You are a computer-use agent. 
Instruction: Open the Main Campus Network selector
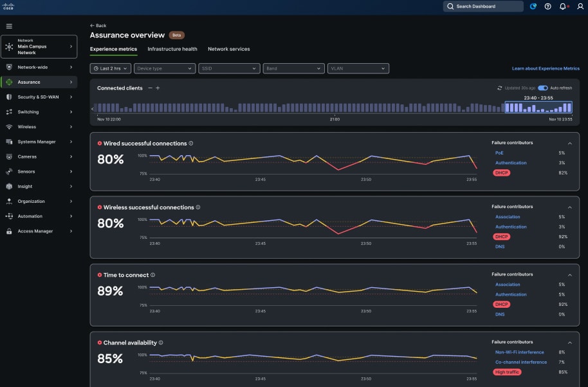[39, 46]
